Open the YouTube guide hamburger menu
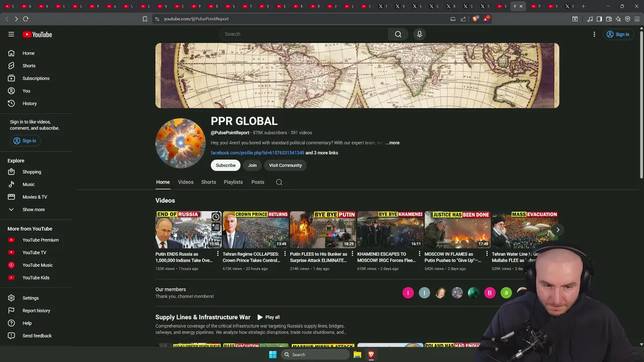This screenshot has width=644, height=362. 11,34
